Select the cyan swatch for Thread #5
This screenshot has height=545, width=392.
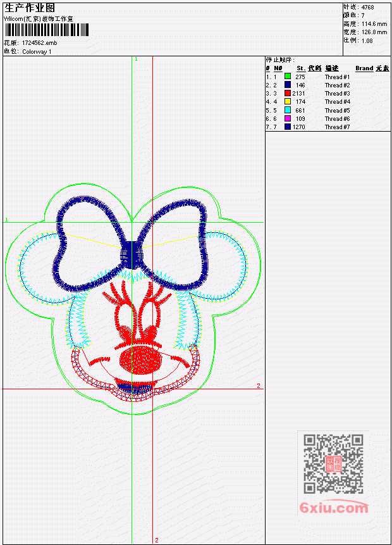coord(288,110)
